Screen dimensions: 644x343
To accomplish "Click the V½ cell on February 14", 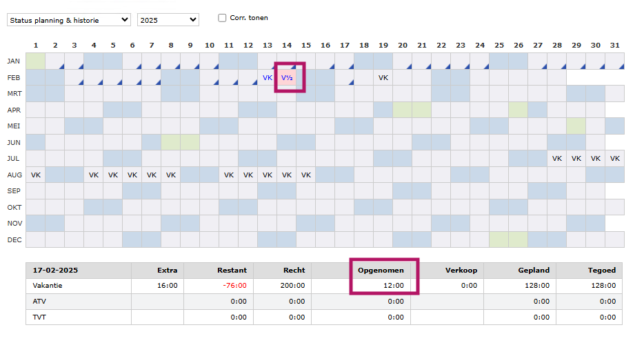I will coord(287,77).
